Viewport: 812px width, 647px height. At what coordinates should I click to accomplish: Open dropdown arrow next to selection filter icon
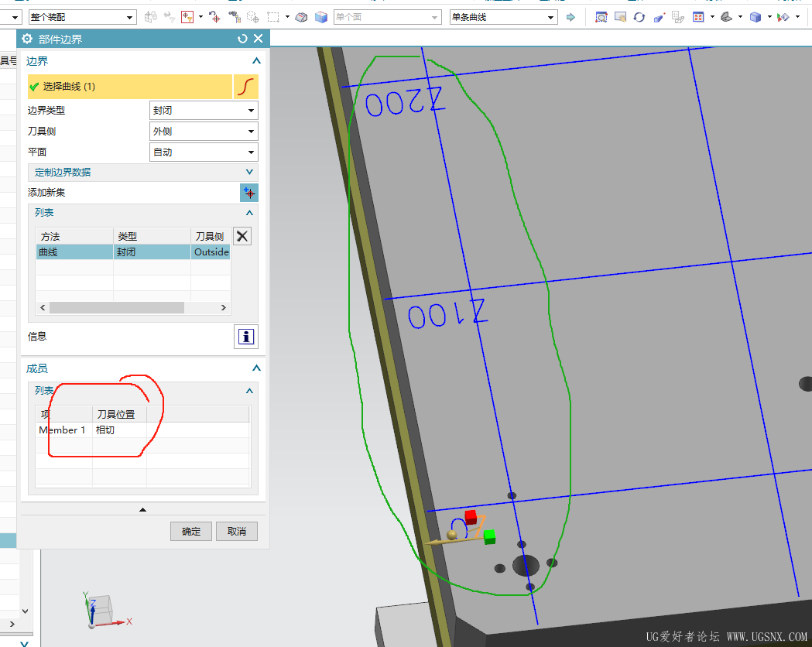[200, 17]
